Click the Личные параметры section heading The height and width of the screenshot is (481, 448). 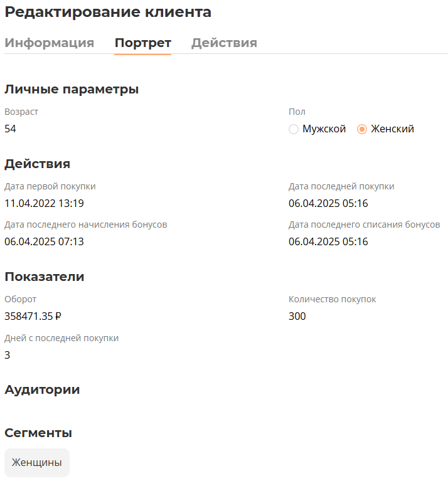point(72,89)
